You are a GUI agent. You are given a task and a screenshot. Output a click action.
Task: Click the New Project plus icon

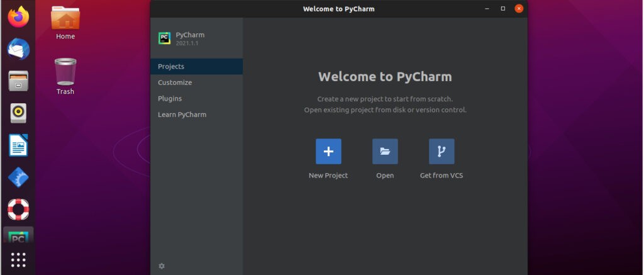[328, 151]
